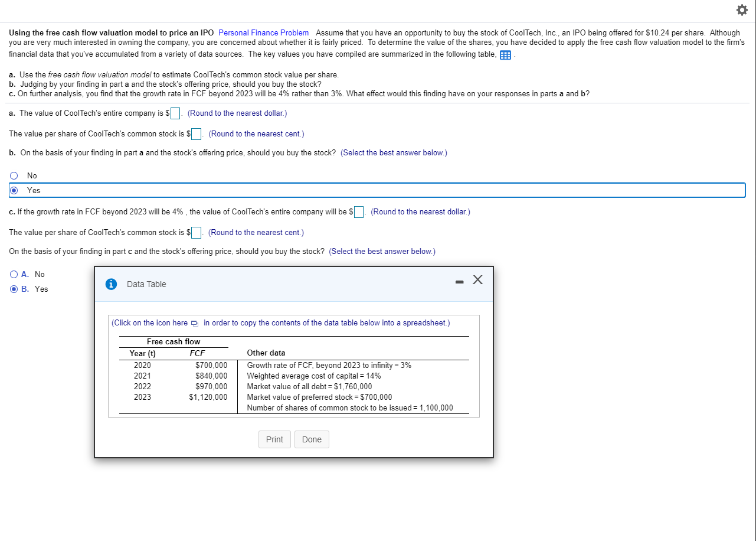
Task: Click the 'Market value of preferred stock' line
Action: (319, 397)
